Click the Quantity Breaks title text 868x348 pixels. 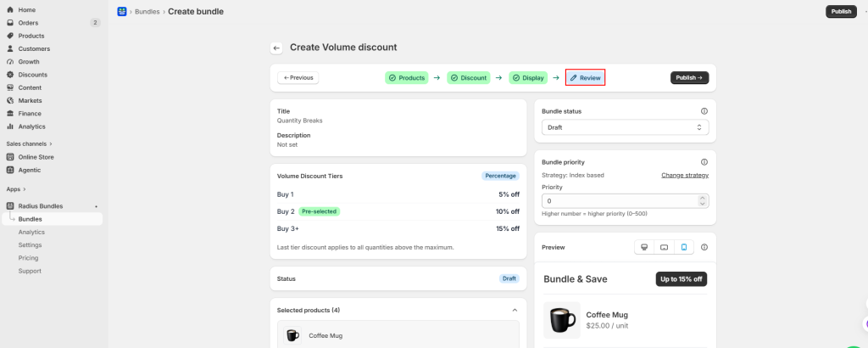(299, 121)
